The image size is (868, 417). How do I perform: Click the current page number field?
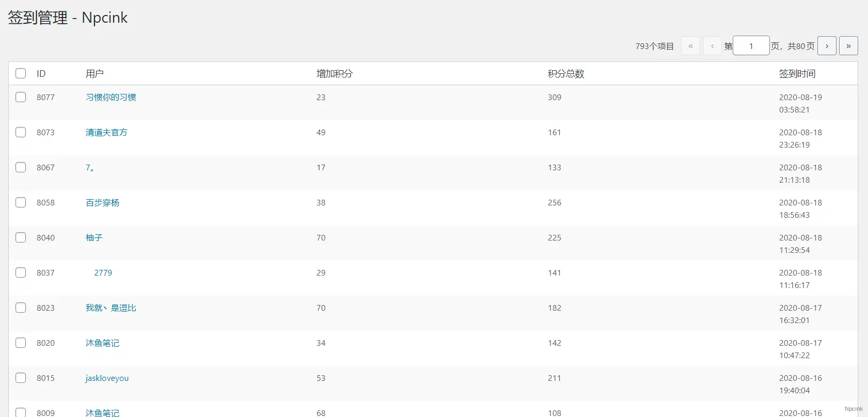(x=751, y=46)
